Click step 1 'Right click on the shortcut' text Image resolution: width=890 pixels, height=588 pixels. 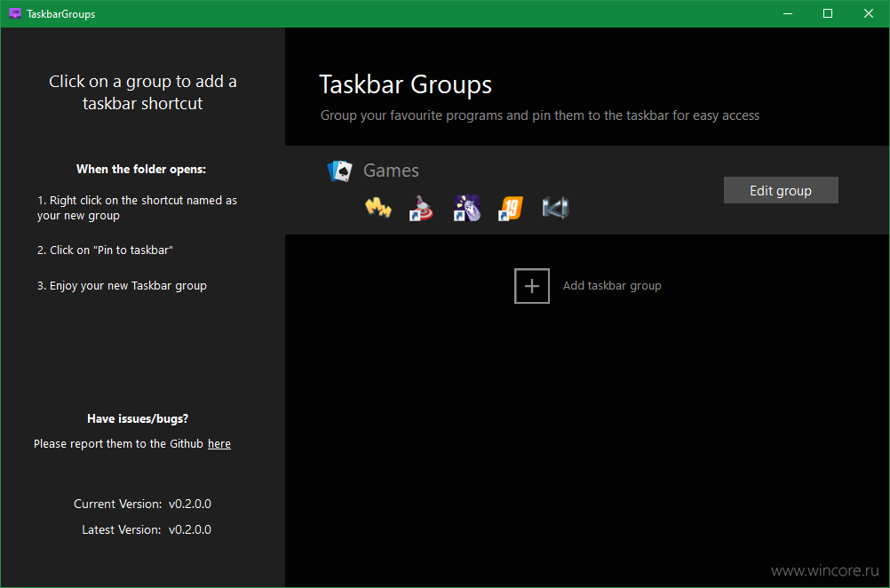pos(137,208)
